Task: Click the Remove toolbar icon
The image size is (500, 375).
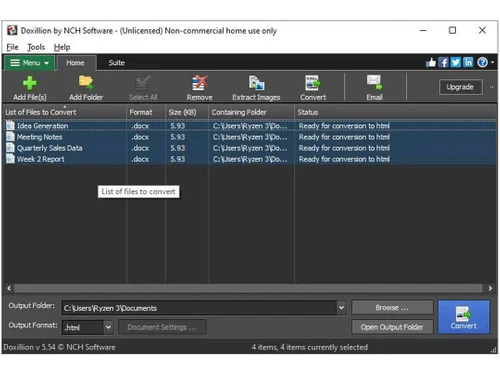Action: tap(199, 88)
